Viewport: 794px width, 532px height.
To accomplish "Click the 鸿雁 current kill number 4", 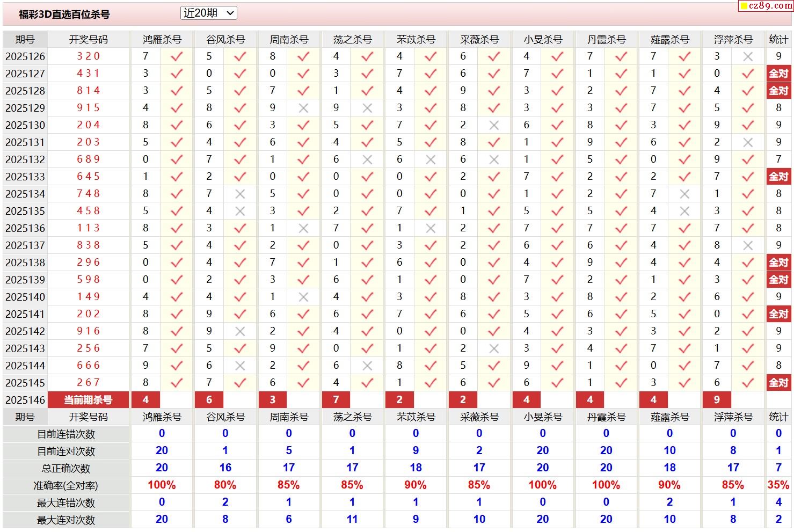I will (x=145, y=400).
